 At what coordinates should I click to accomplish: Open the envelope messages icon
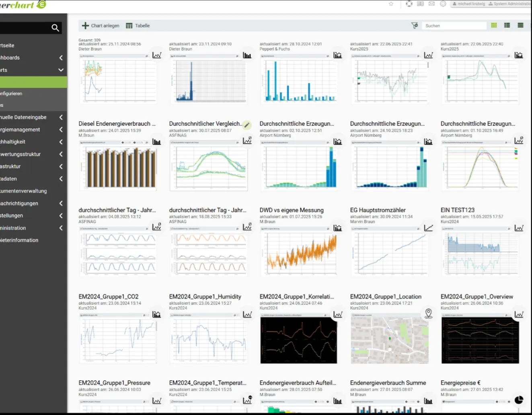431,4
